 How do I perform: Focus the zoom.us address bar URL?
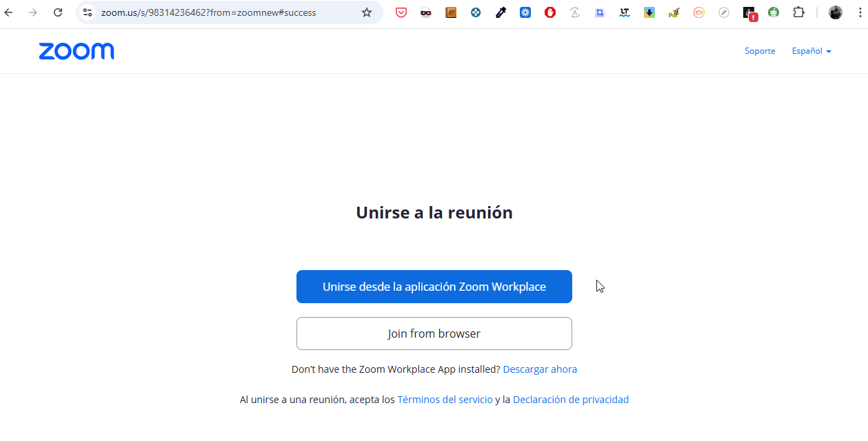(208, 12)
